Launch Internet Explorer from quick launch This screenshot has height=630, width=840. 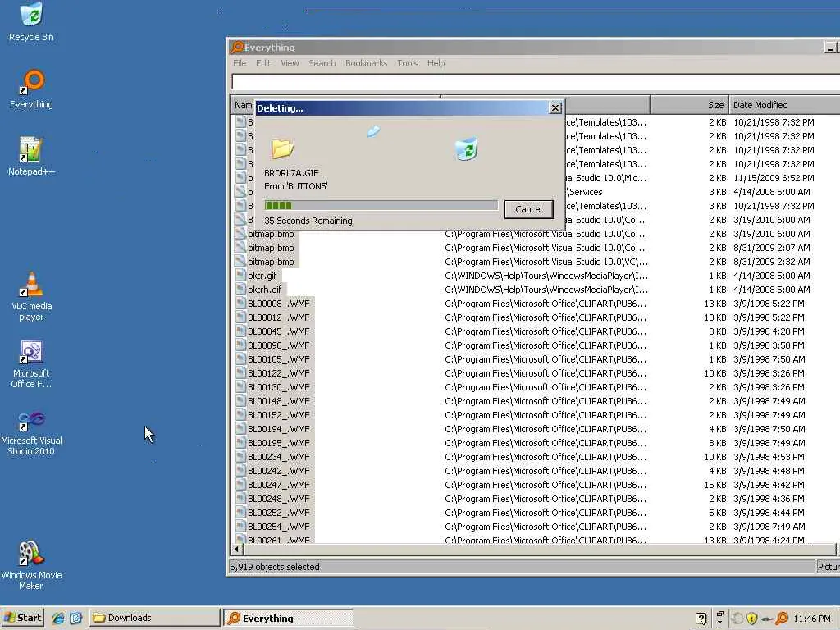pyautogui.click(x=58, y=618)
